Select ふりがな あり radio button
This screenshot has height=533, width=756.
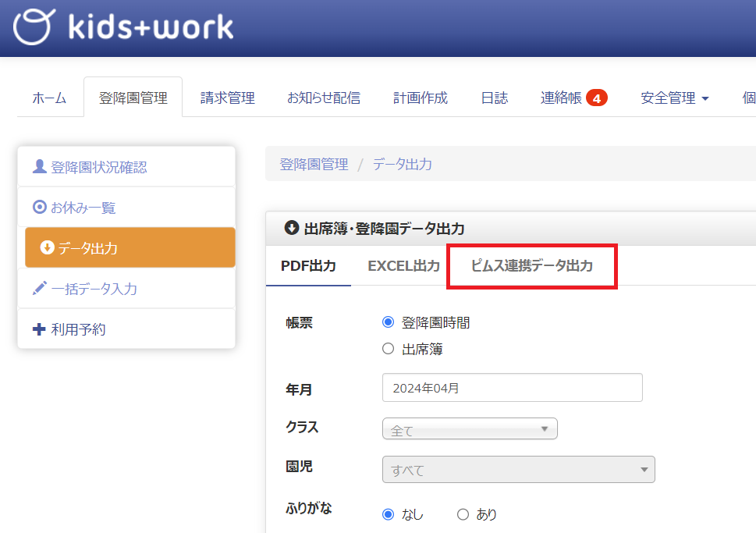(x=463, y=515)
